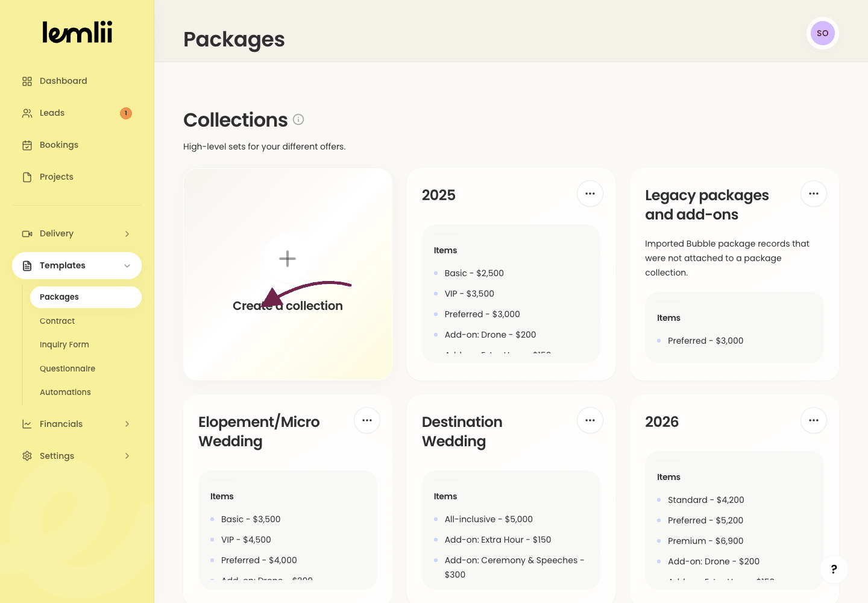This screenshot has width=868, height=603.
Task: Open the Projects section
Action: (x=77, y=177)
